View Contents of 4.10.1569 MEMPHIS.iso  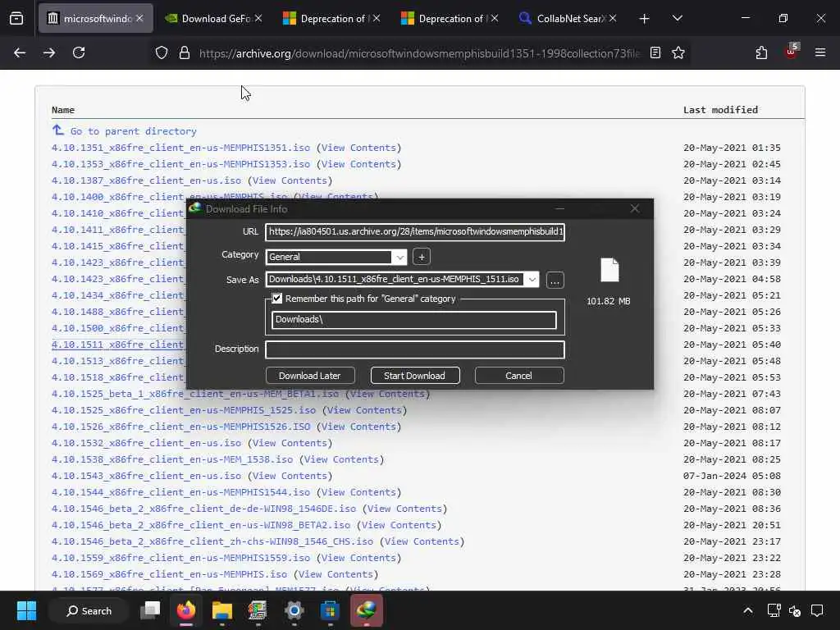click(336, 573)
